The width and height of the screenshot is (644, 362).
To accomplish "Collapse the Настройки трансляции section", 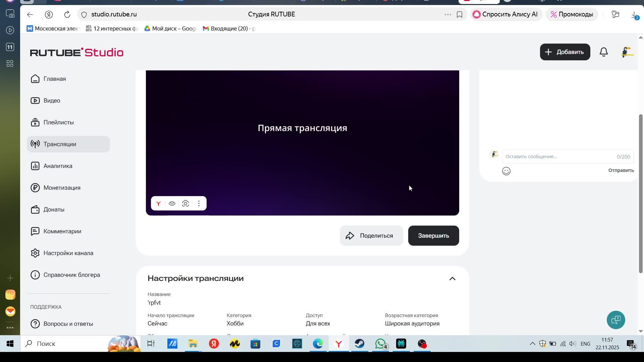I will 452,279.
